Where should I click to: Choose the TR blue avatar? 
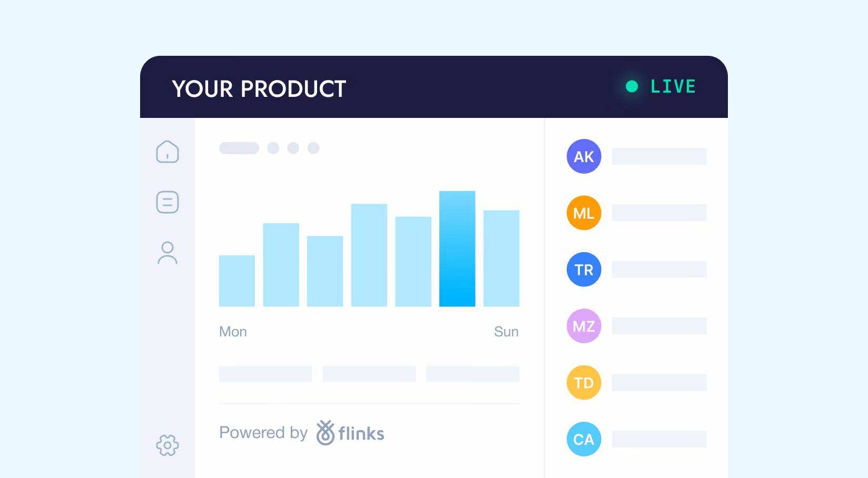(x=584, y=270)
